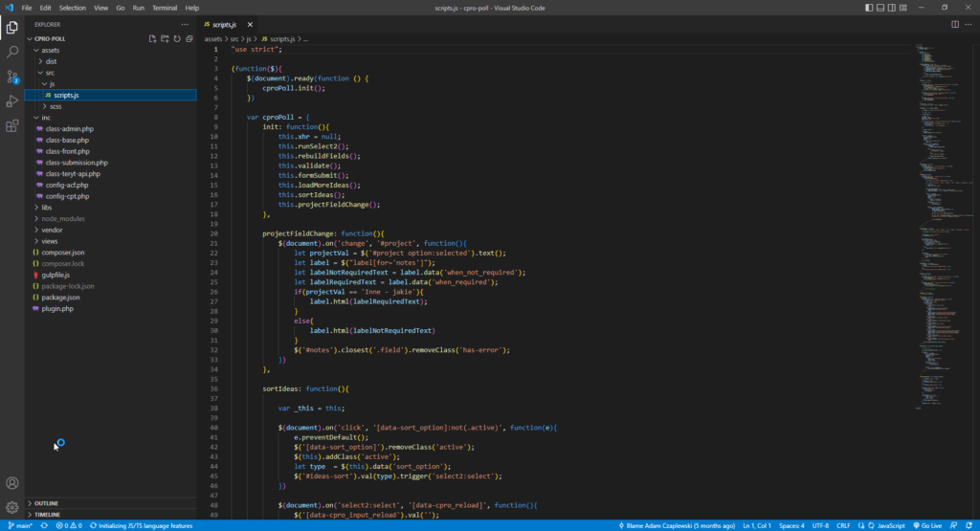Open the Accounts menu icon
The width and height of the screenshot is (980, 531).
point(11,483)
